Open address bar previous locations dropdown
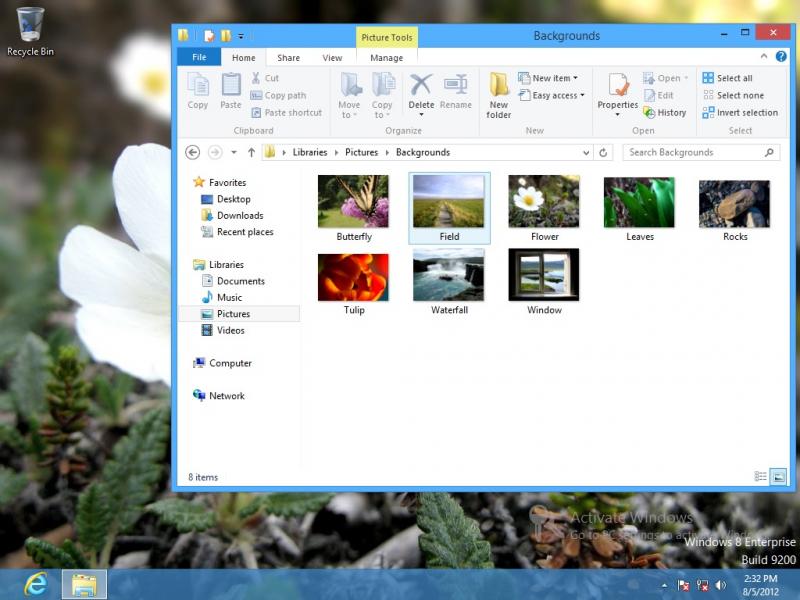The width and height of the screenshot is (800, 600). 586,153
